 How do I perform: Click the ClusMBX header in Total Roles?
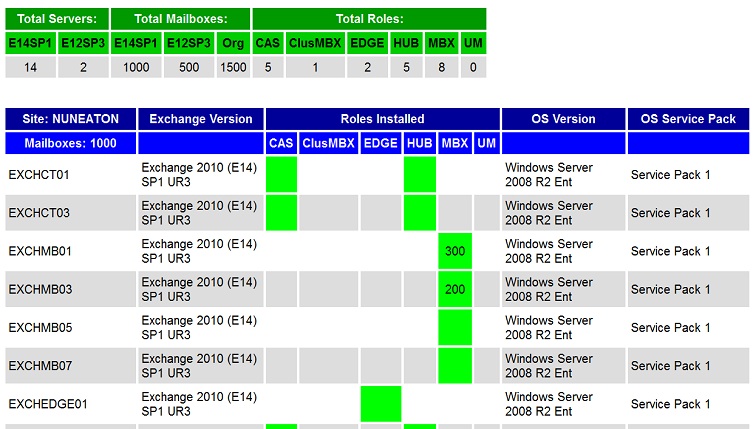tap(315, 43)
